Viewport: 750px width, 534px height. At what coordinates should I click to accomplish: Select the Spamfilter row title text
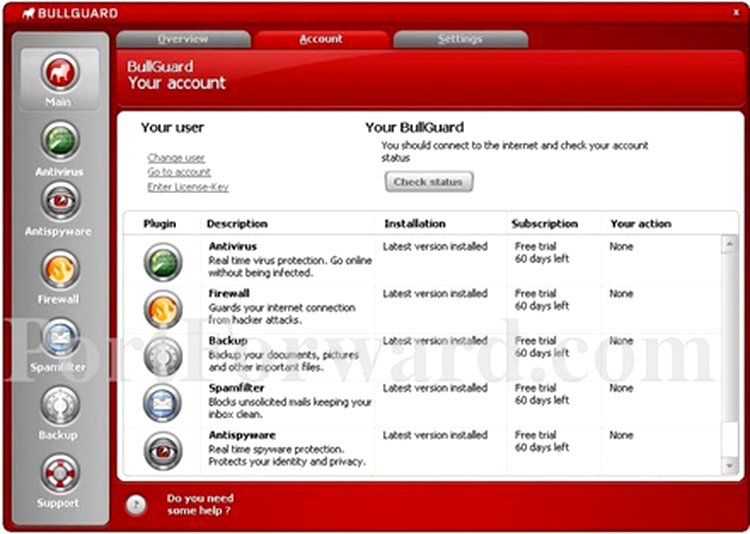point(236,388)
